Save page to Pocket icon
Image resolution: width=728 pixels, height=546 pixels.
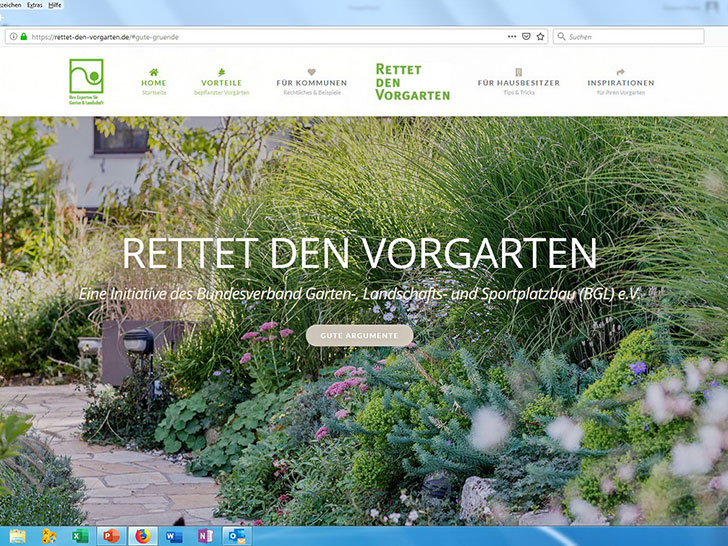526,36
